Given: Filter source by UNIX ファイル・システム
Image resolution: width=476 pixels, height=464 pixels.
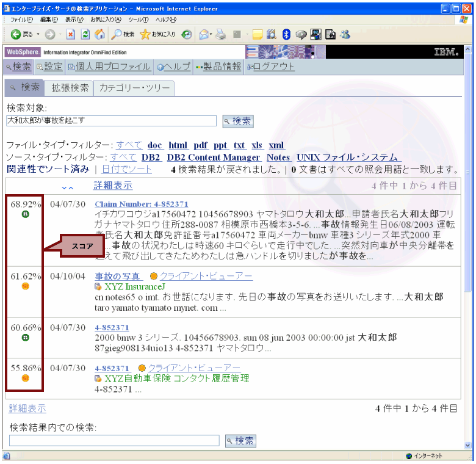Looking at the screenshot, I should 348,158.
